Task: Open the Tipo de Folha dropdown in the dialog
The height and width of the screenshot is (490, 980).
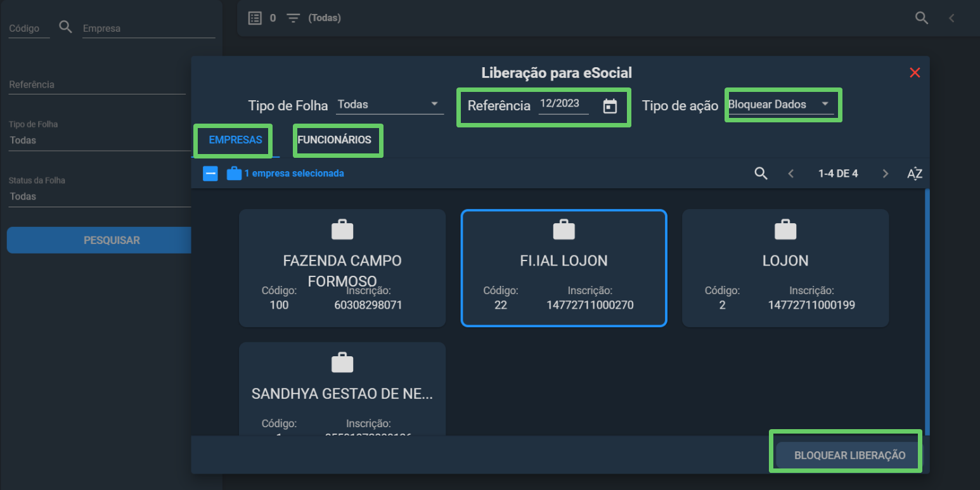Action: pyautogui.click(x=390, y=105)
